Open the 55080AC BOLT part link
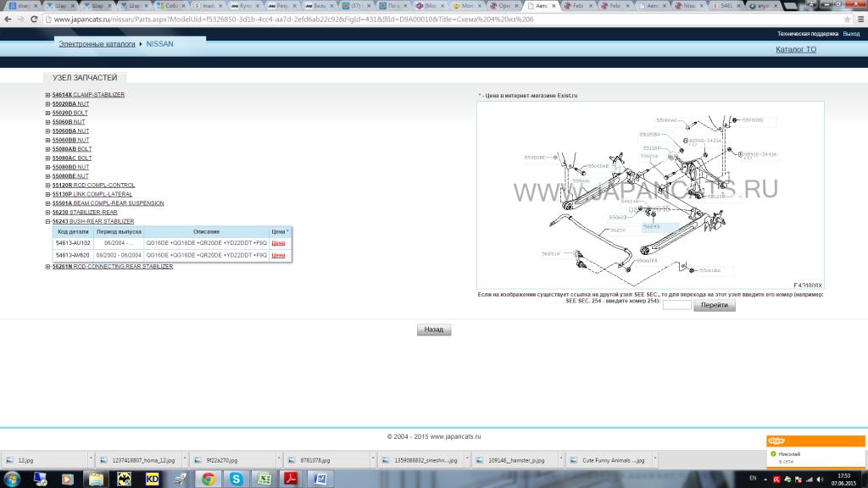The image size is (868, 488). click(x=72, y=158)
